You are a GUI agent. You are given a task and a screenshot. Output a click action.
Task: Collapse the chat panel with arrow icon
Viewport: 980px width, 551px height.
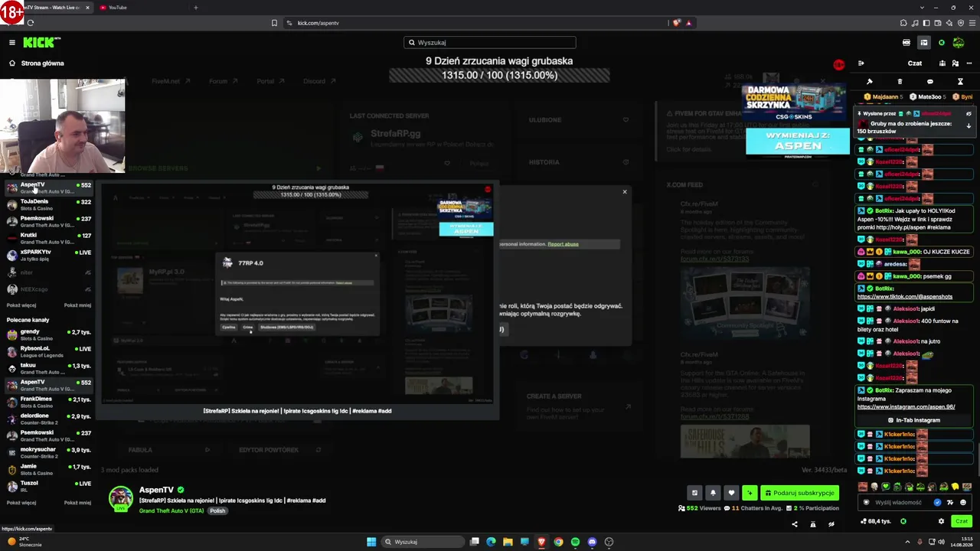[x=861, y=64]
